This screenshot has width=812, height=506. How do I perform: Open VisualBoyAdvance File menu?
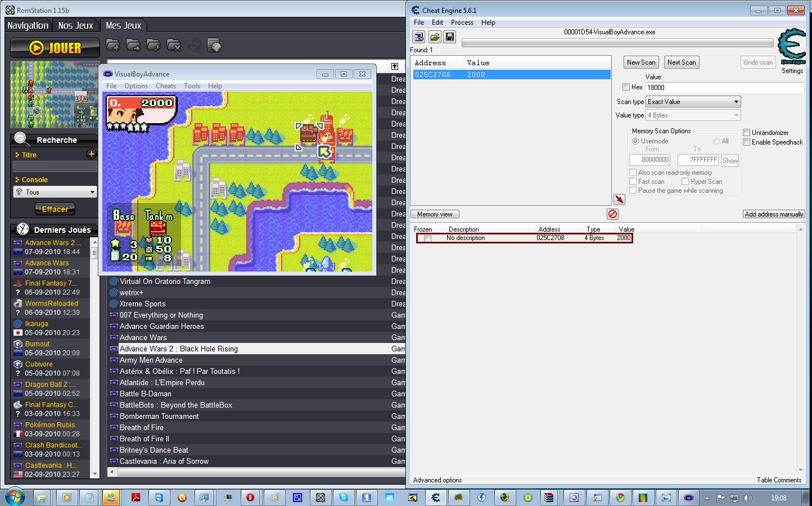(x=111, y=86)
